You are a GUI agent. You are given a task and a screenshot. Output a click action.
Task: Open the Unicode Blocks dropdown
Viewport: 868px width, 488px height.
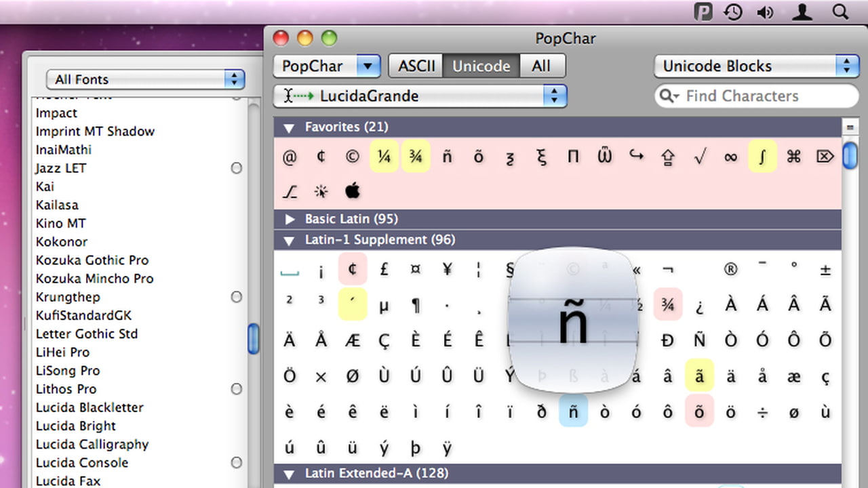[x=756, y=66]
